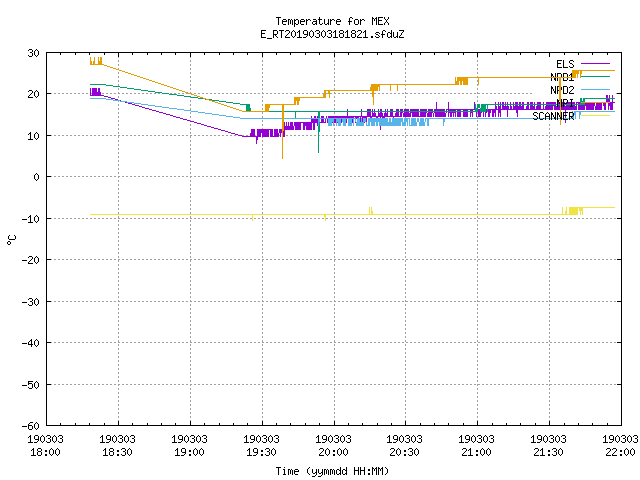Click the 190303 date label above 21:00
The image size is (640, 480).
tap(476, 439)
